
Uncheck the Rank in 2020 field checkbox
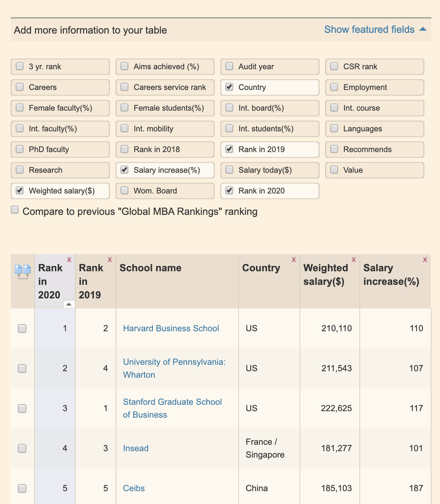pos(230,191)
